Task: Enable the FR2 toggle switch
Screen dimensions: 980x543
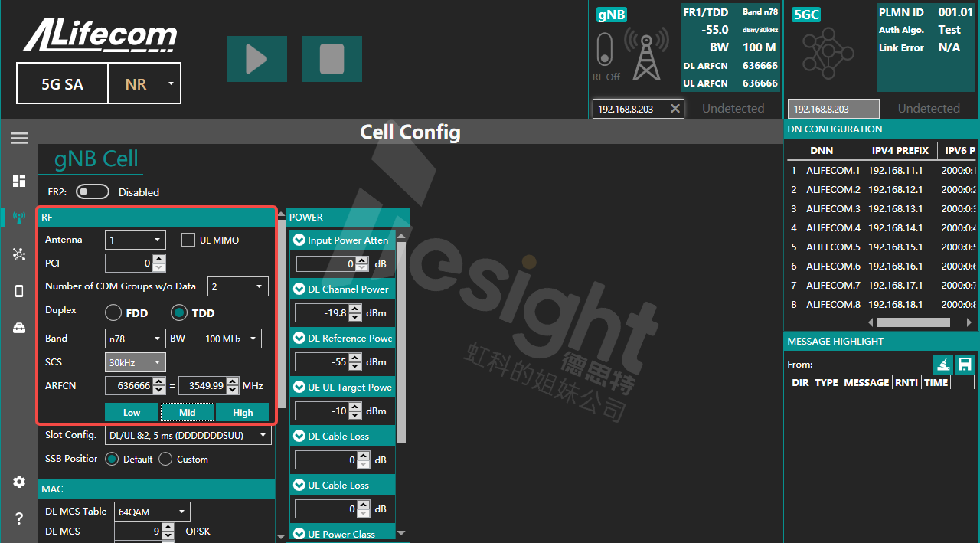Action: point(93,191)
